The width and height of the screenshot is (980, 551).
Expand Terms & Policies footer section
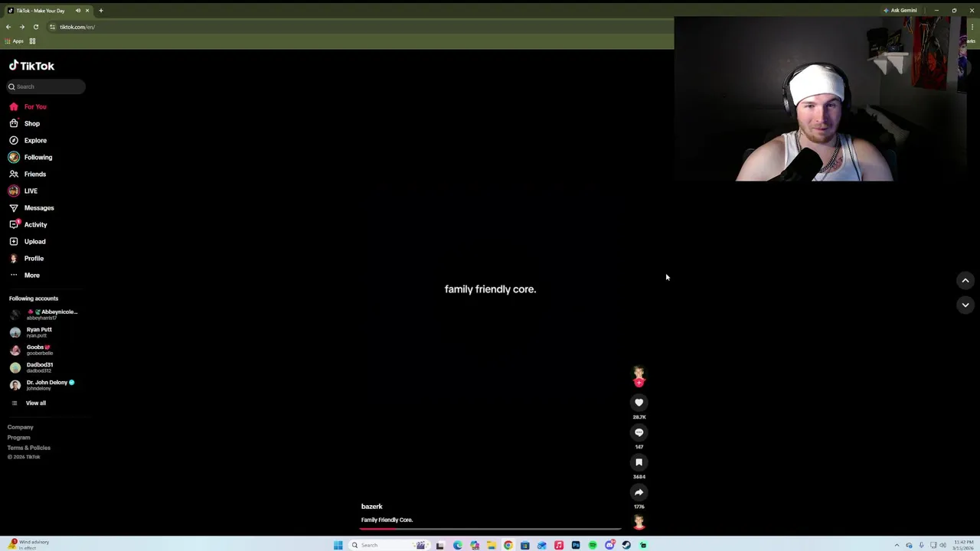click(x=29, y=448)
